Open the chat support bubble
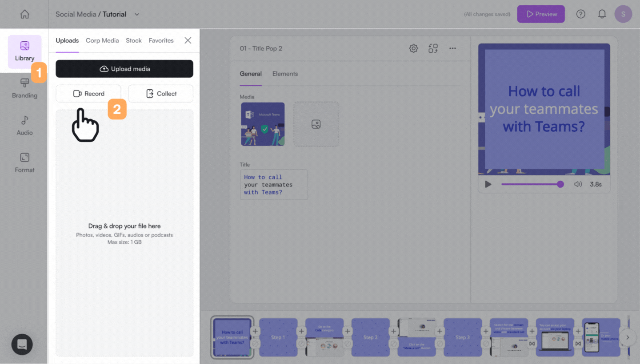The image size is (640, 364). [22, 344]
